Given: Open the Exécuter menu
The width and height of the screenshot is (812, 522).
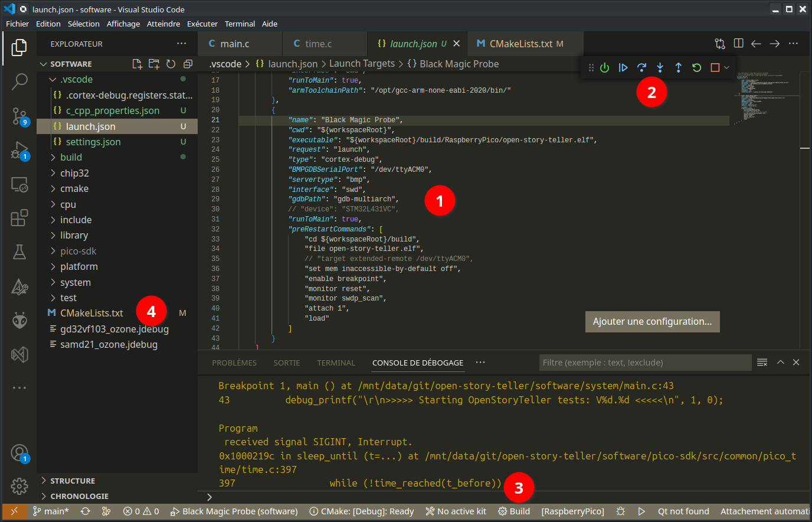Looking at the screenshot, I should click(x=202, y=24).
